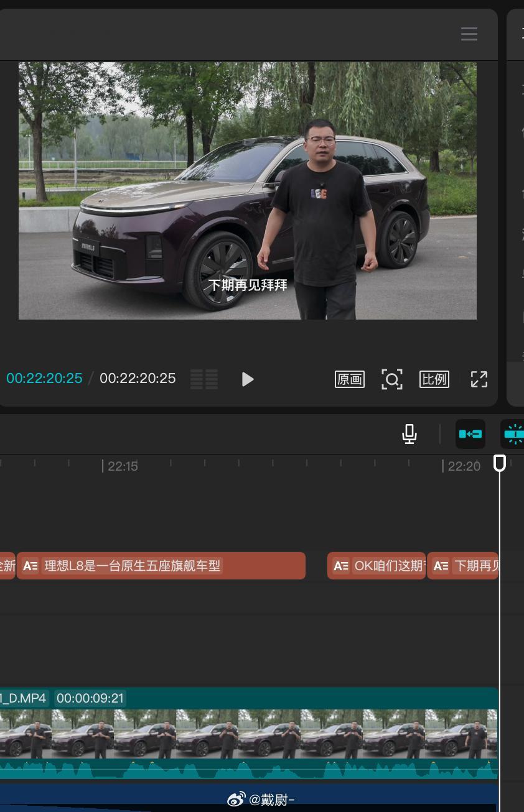Toggle the auto-snap alignment icon

(x=513, y=434)
